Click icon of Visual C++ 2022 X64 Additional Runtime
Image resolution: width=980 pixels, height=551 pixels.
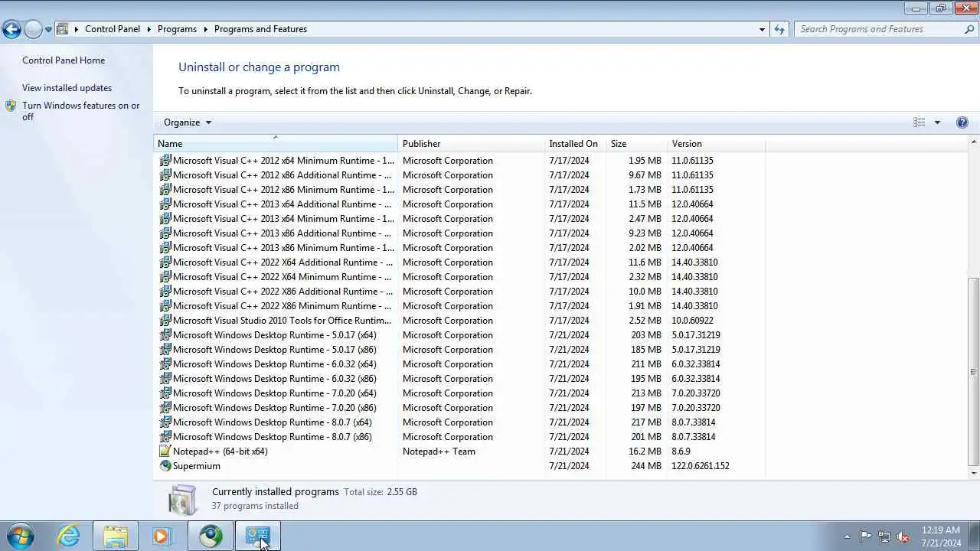165,262
